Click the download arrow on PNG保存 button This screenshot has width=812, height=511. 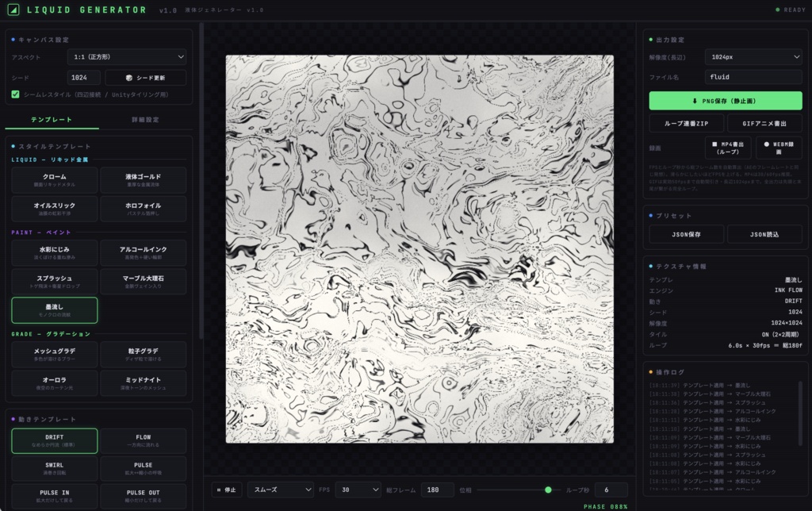695,101
